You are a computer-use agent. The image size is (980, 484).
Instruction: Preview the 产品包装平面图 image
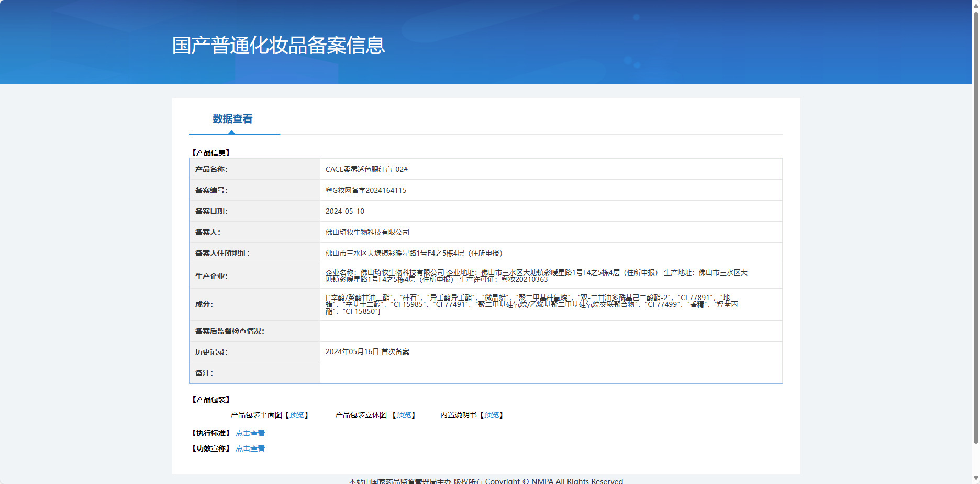pos(297,415)
